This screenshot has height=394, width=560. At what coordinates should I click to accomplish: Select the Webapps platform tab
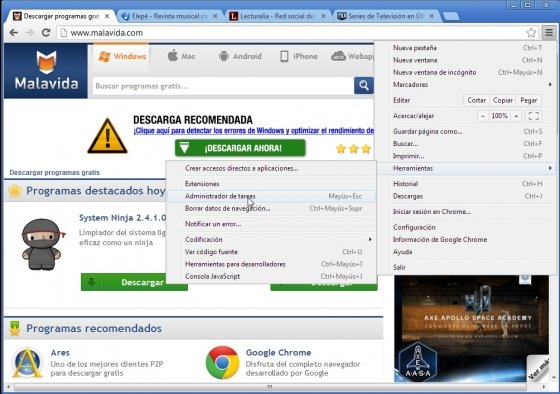(352, 56)
